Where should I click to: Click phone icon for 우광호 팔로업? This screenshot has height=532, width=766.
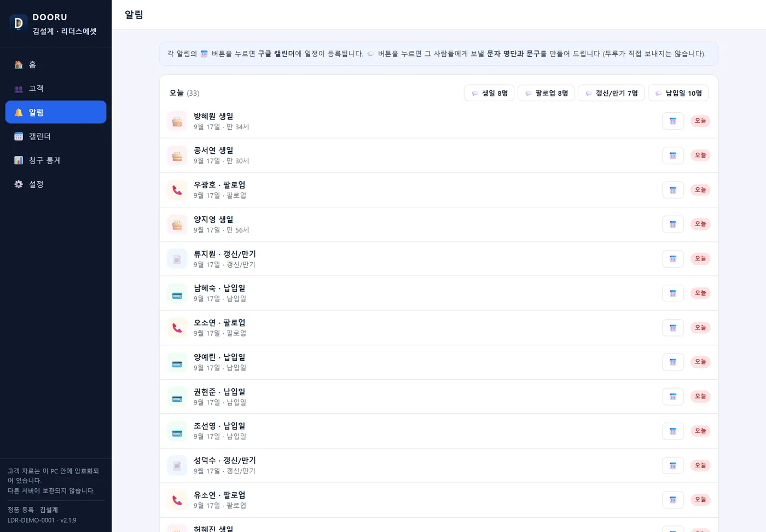pos(177,190)
